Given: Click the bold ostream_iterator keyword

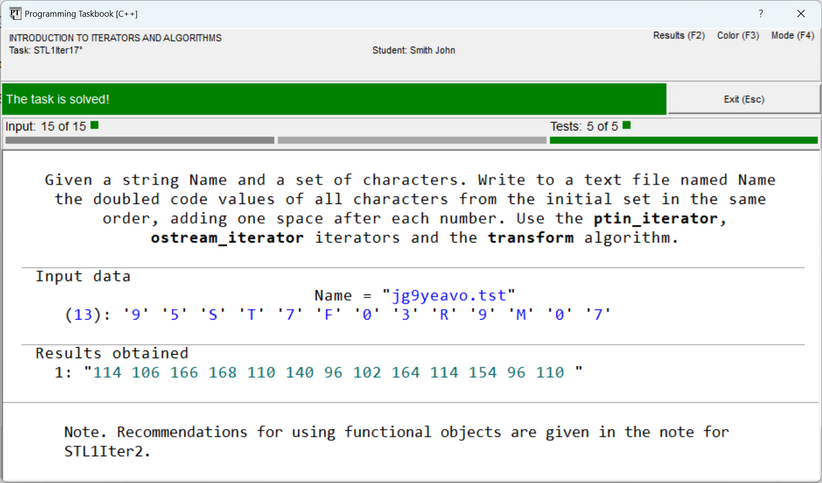Looking at the screenshot, I should pyautogui.click(x=227, y=237).
